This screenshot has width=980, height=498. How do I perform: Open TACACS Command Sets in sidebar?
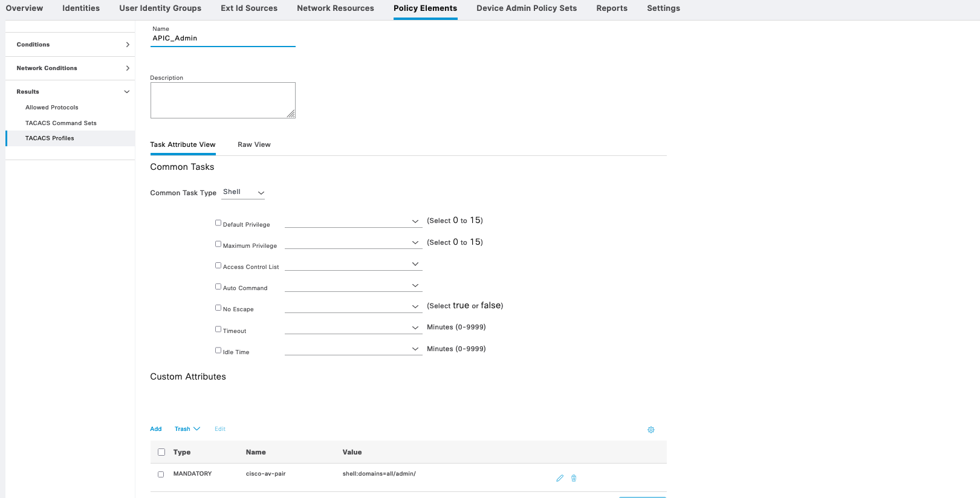61,123
